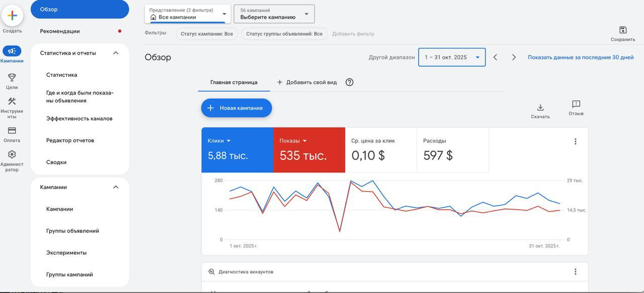Open the Клики metric dropdown arrow
Screen dimensions: 644x293
click(229, 141)
